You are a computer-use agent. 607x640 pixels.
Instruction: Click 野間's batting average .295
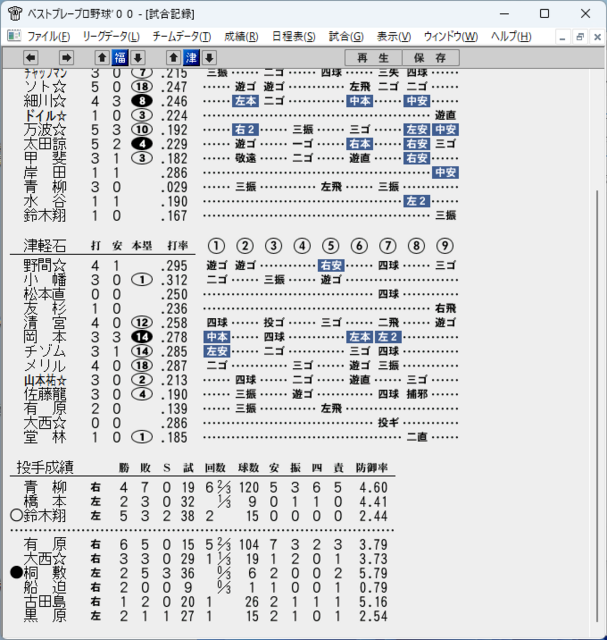[174, 266]
